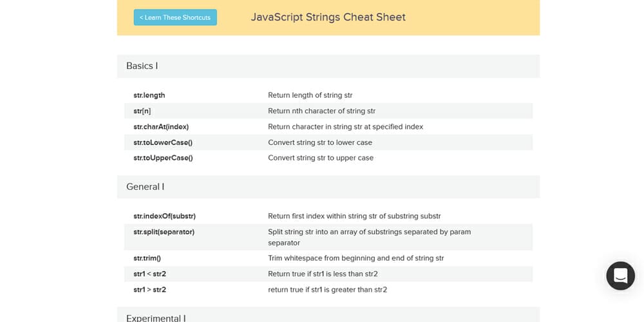The height and width of the screenshot is (322, 644).
Task: Click 'Return true if str1 is less than str2'
Action: pos(323,274)
